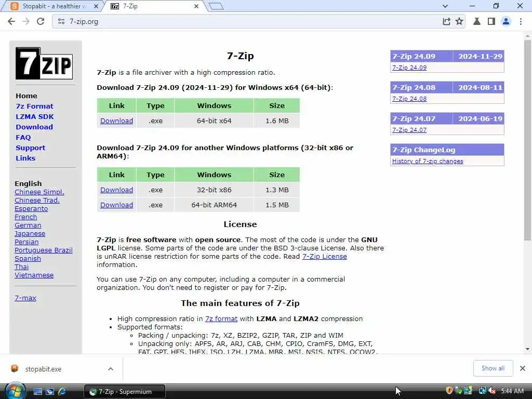This screenshot has height=399, width=532.
Task: Close the Stopabit tab
Action: 96,6
